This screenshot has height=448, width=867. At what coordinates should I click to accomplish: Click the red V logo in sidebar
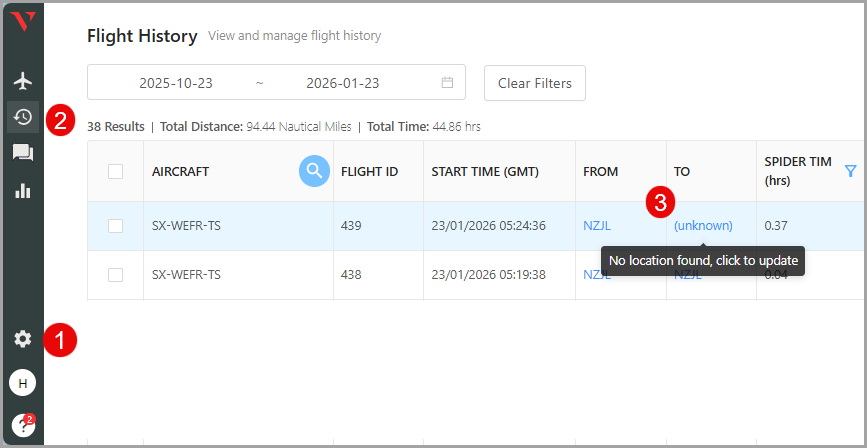(x=22, y=21)
